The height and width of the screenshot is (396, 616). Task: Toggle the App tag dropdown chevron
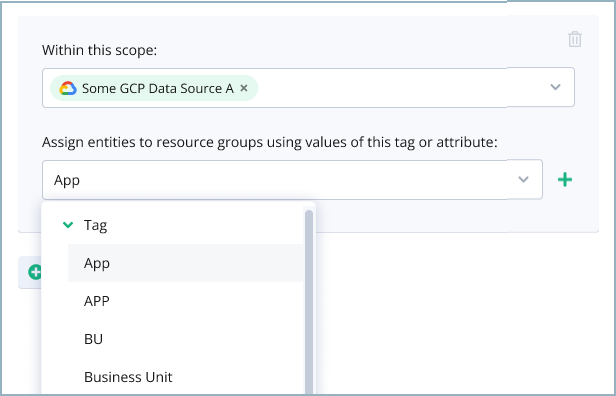click(x=523, y=180)
